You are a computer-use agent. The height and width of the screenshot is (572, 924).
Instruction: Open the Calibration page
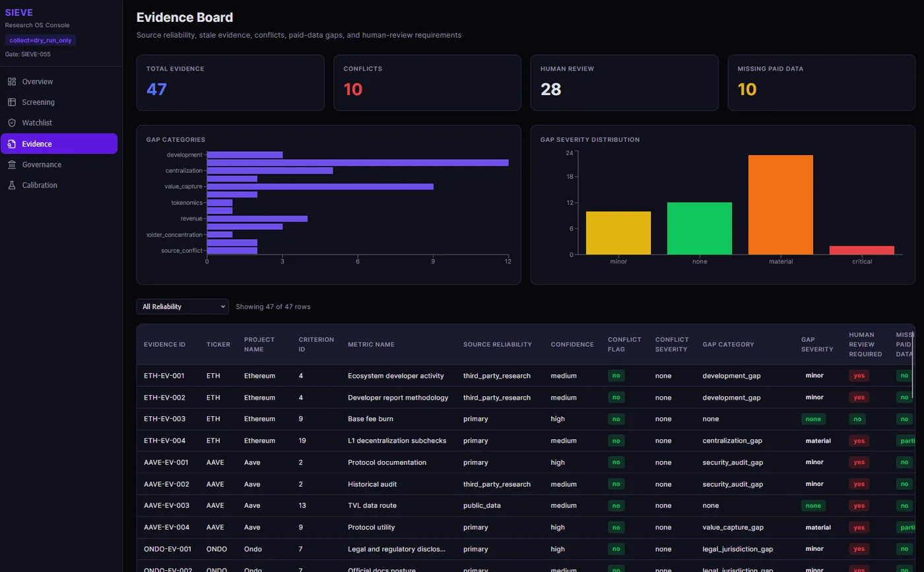(59, 185)
